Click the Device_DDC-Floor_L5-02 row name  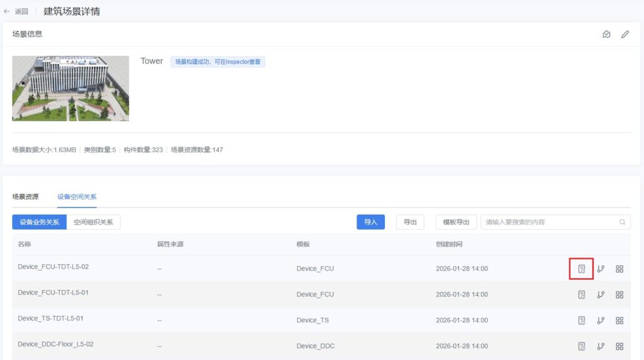point(55,344)
